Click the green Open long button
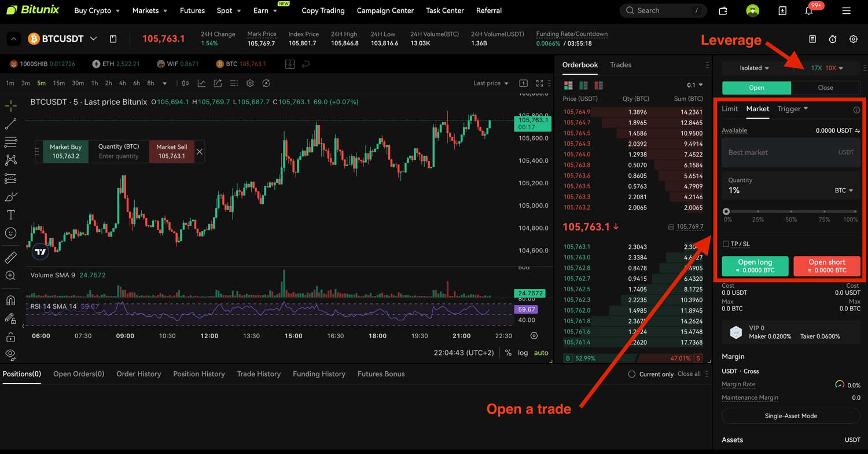This screenshot has width=868, height=454. tap(755, 266)
